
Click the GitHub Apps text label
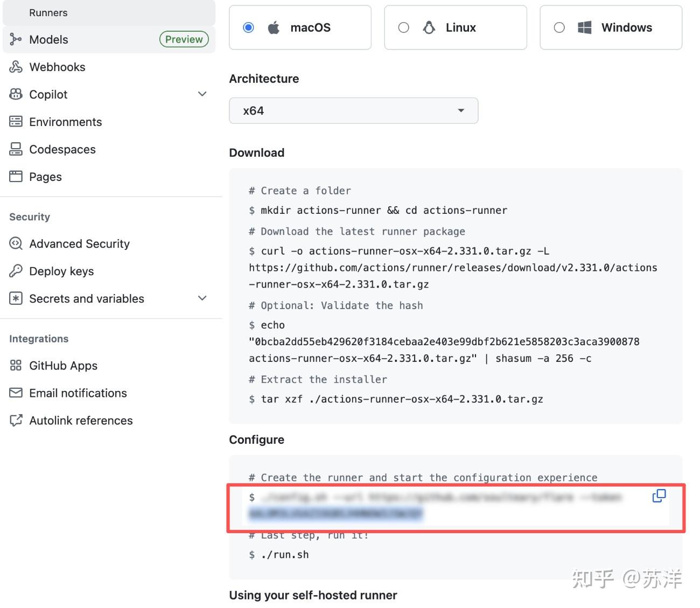click(64, 366)
